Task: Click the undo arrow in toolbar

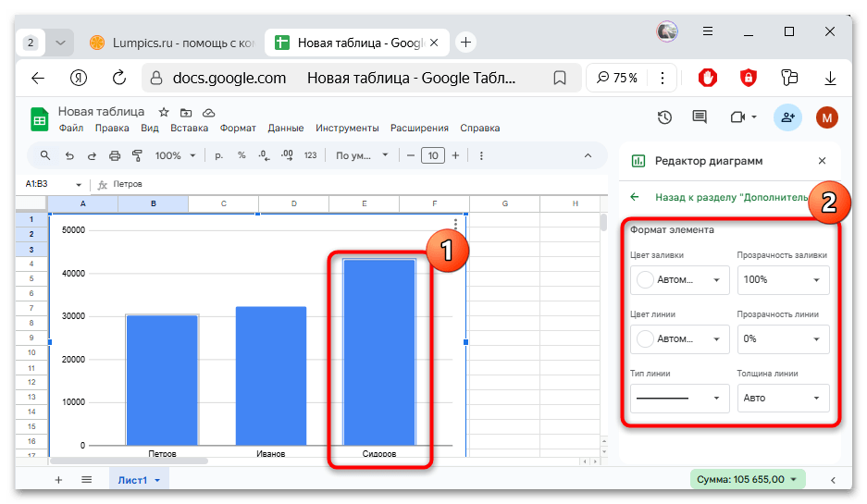Action: (x=68, y=155)
